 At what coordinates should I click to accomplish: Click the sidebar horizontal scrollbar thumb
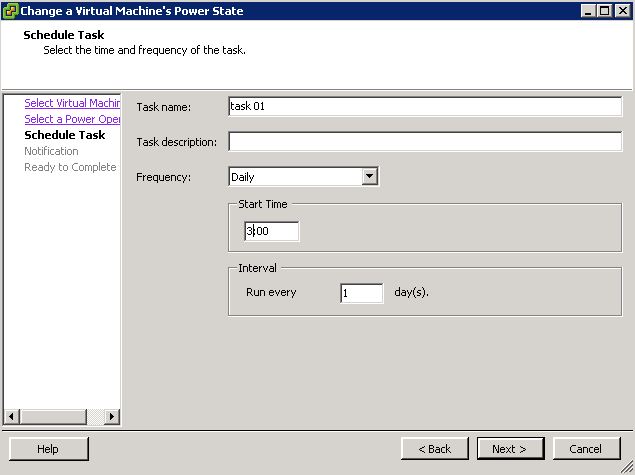pyautogui.click(x=53, y=416)
